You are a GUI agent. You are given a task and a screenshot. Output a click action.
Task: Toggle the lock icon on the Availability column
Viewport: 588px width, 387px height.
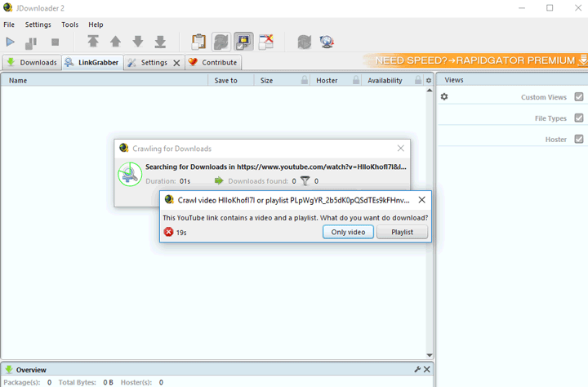pos(418,80)
